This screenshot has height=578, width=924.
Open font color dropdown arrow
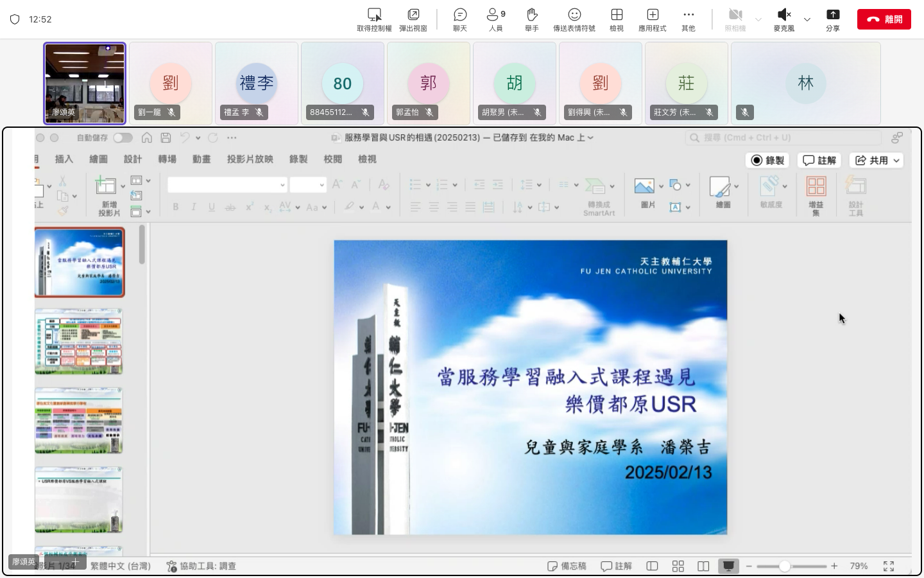tap(388, 207)
